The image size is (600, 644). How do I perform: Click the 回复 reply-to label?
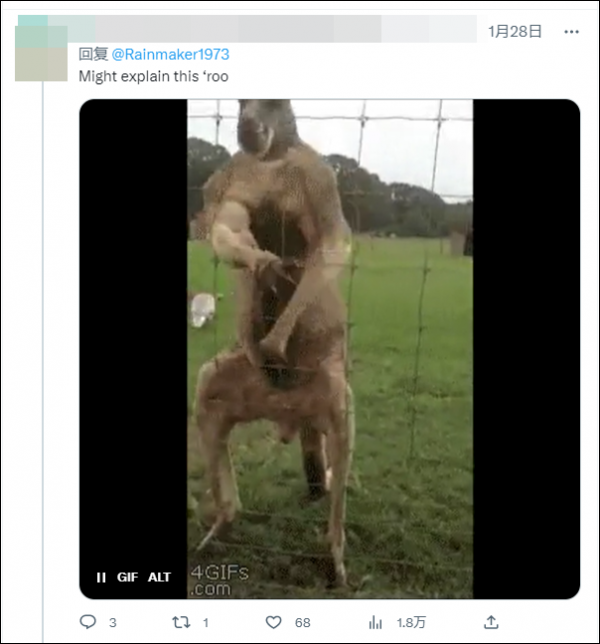(x=93, y=54)
